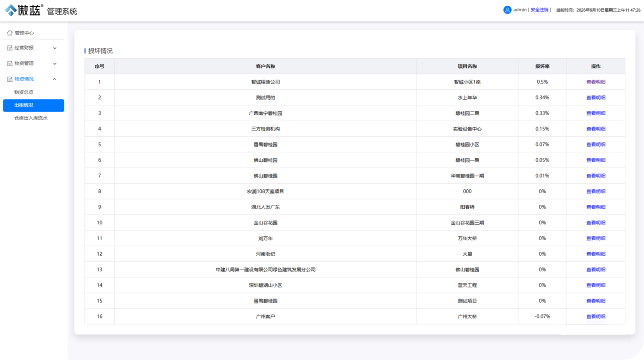View details for 三方检测机构 row
Viewport: 644px width, 360px height.
click(595, 129)
